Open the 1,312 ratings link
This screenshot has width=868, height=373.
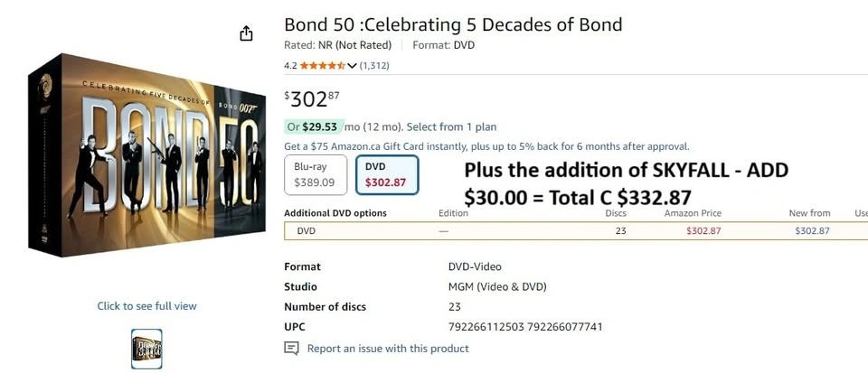click(374, 66)
